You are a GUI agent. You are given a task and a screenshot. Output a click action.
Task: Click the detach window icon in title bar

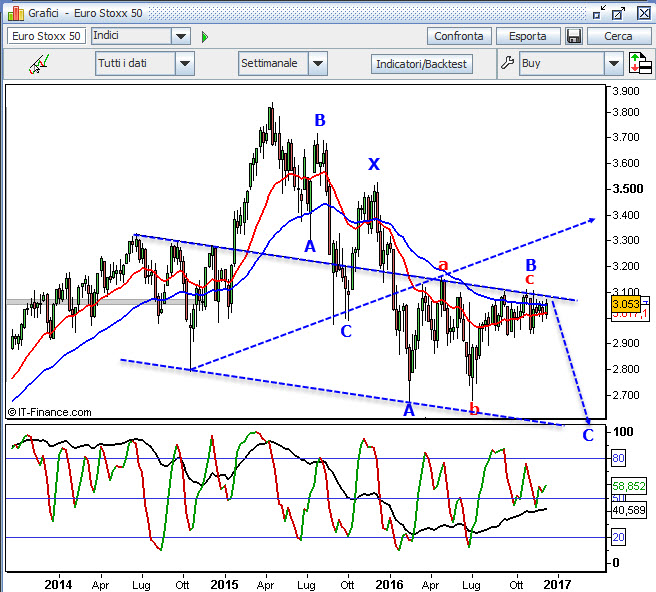pyautogui.click(x=599, y=13)
